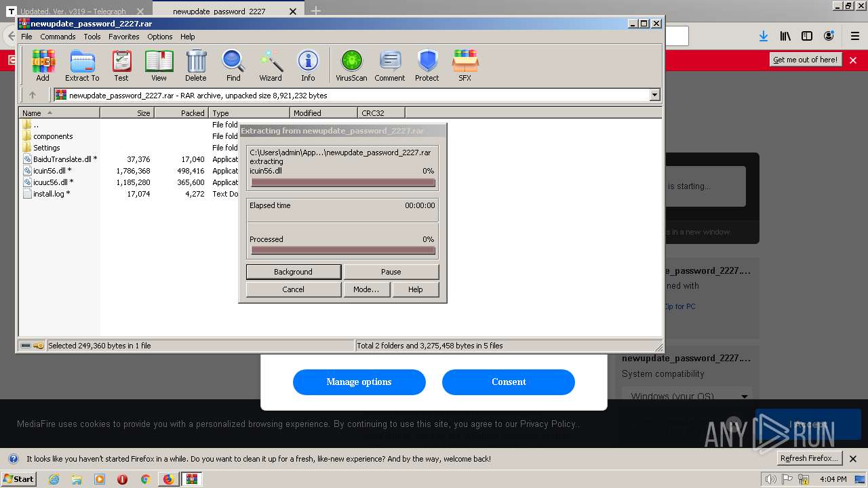The height and width of the screenshot is (488, 868).
Task: Launch the Wizard wand icon
Action: click(x=271, y=65)
